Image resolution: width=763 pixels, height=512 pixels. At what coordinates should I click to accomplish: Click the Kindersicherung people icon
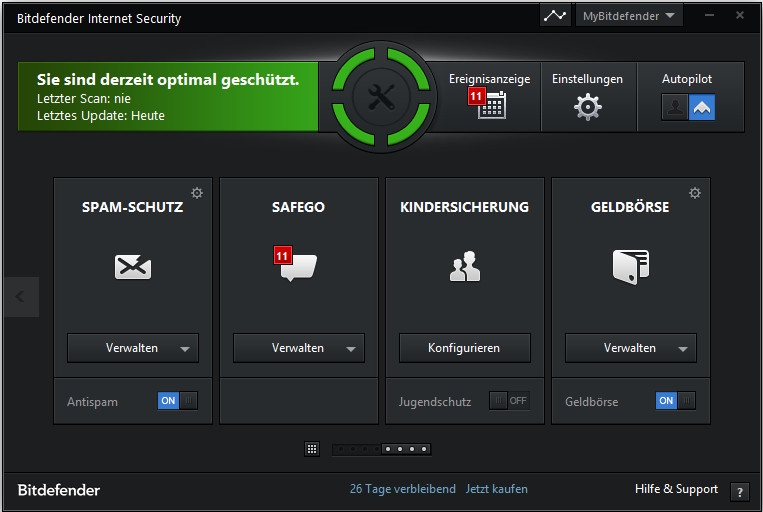pos(464,266)
